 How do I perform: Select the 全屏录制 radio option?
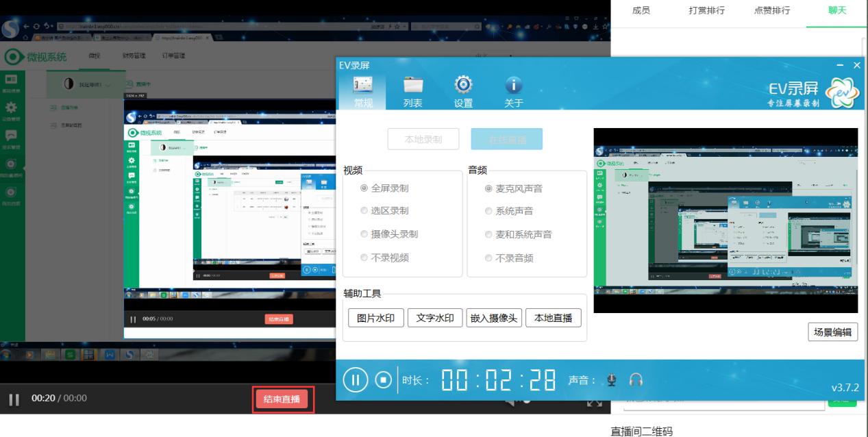tap(385, 188)
